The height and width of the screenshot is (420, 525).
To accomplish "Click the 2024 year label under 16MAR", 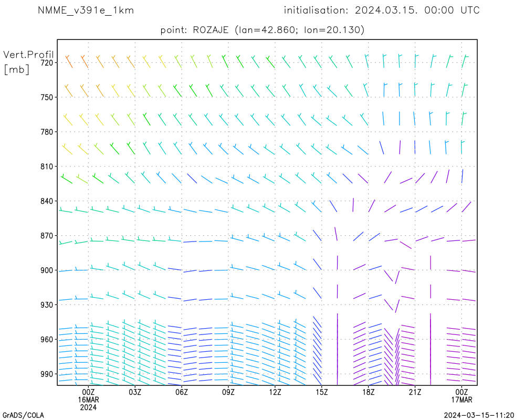I will coord(88,407).
